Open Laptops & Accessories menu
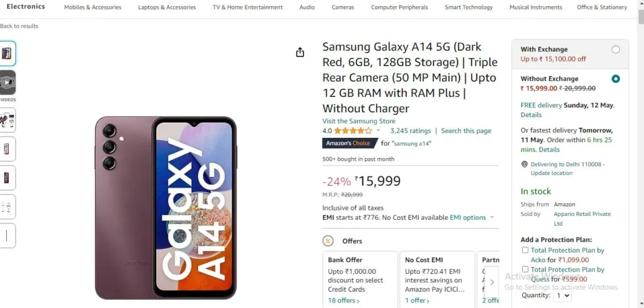Viewport: 644px width, 308px height. pyautogui.click(x=167, y=7)
